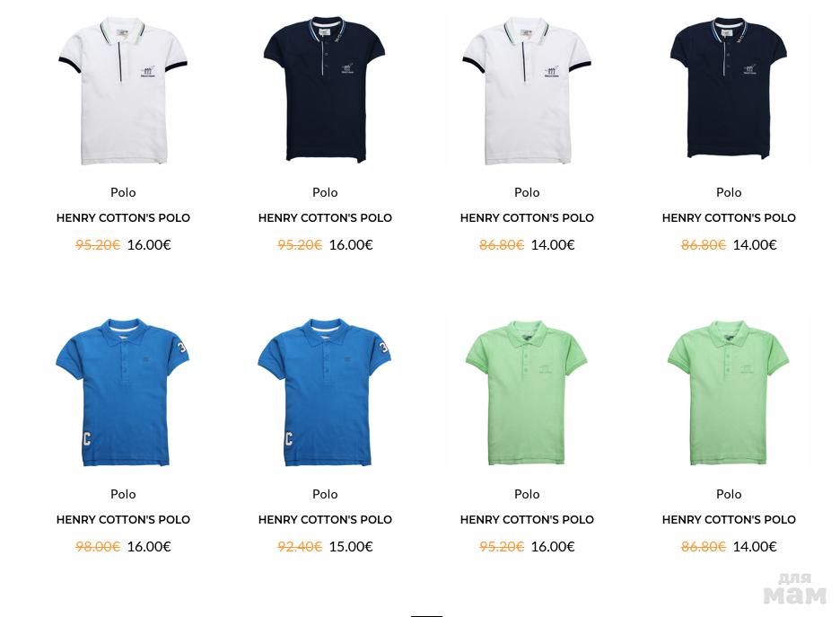The height and width of the screenshot is (617, 840).
Task: Click the 98.00€ crossed-out price
Action: tap(98, 547)
